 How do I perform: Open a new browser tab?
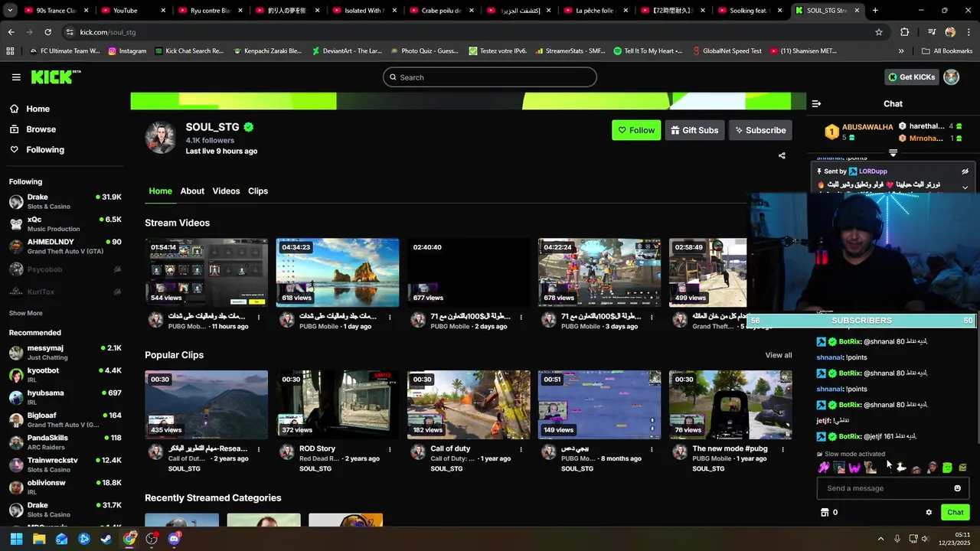pyautogui.click(x=875, y=11)
